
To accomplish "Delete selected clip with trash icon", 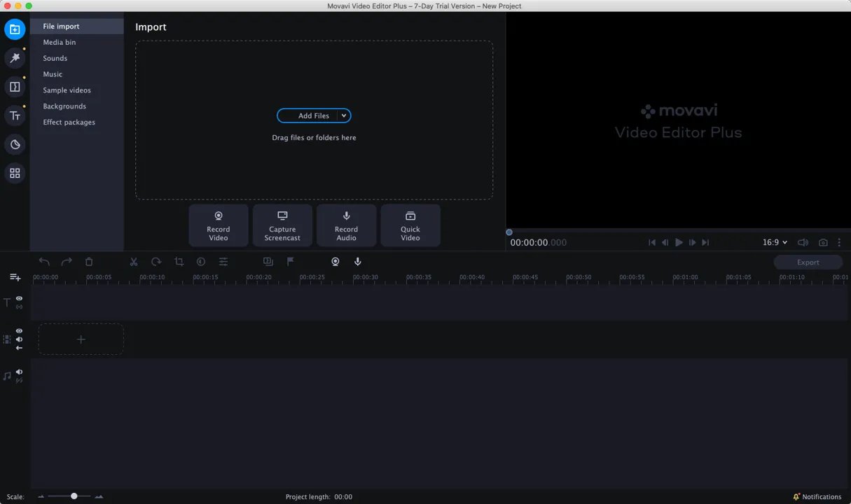I will (x=89, y=262).
